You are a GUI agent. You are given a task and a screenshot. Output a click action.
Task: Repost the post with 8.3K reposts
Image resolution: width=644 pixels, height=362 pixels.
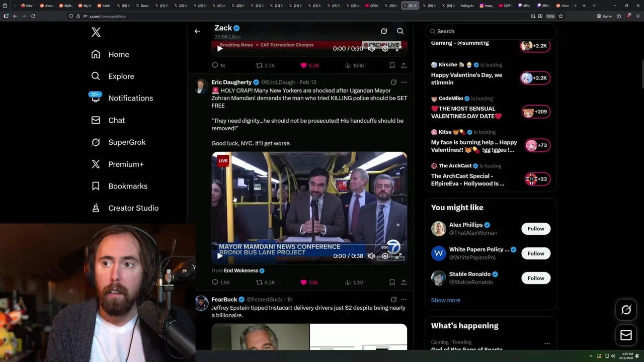[265, 283]
